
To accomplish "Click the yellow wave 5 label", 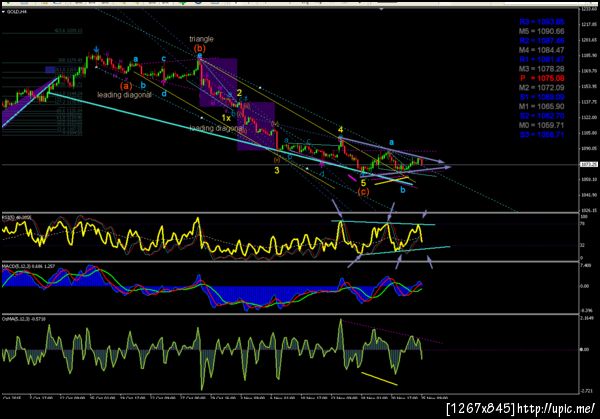I will point(364,183).
